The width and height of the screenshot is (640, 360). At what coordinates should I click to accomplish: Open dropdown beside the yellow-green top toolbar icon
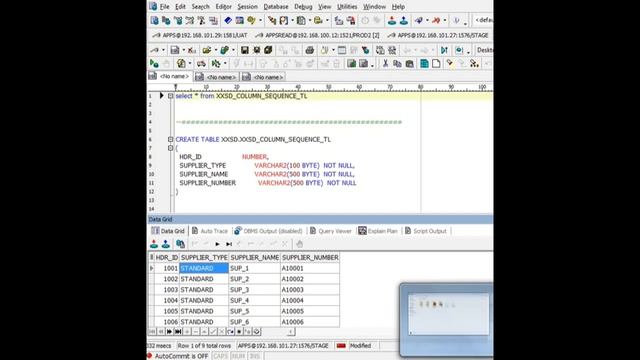260,20
